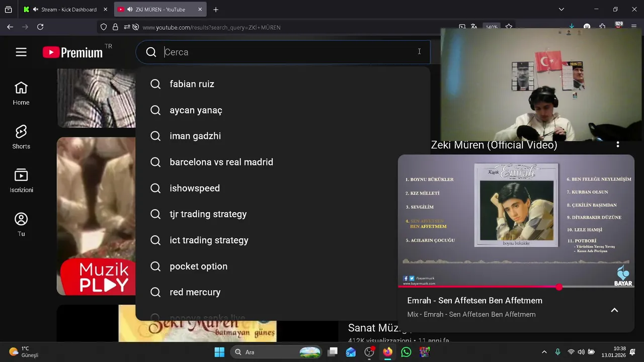The height and width of the screenshot is (362, 644).
Task: Reload the current page
Action: pos(40,27)
